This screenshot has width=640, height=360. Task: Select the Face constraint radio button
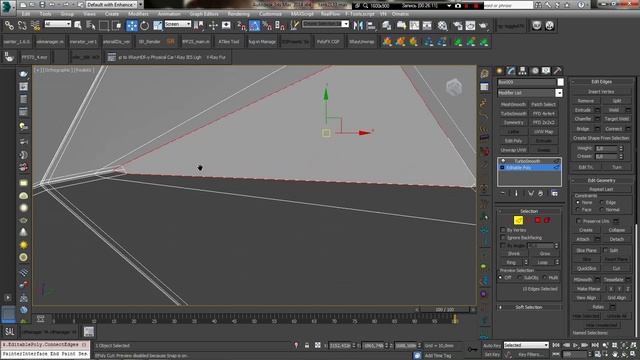[x=578, y=209]
